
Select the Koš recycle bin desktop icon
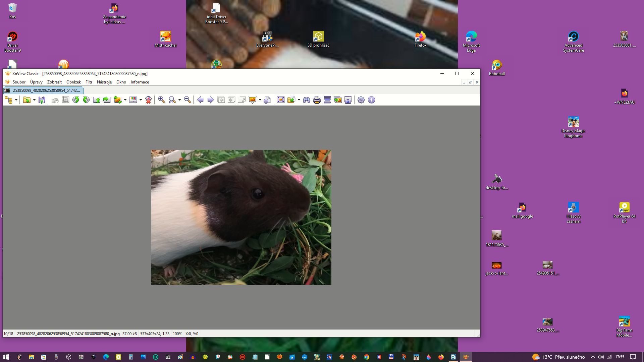pyautogui.click(x=12, y=11)
